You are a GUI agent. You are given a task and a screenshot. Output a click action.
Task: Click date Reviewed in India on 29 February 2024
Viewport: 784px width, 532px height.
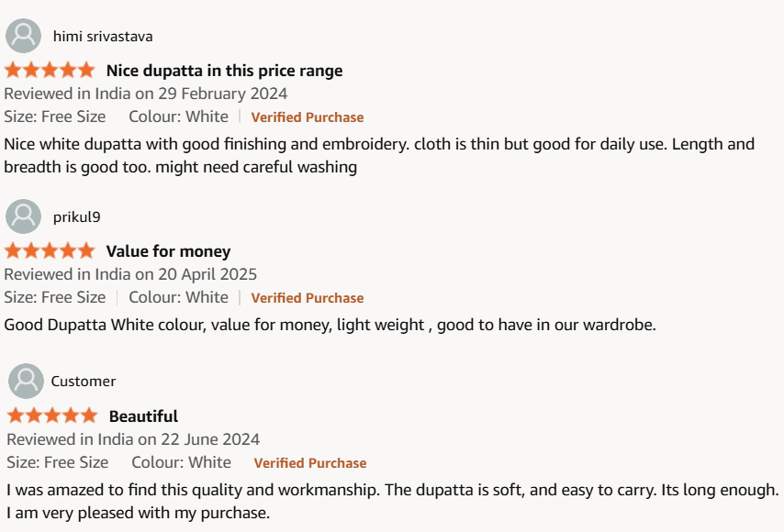(146, 94)
